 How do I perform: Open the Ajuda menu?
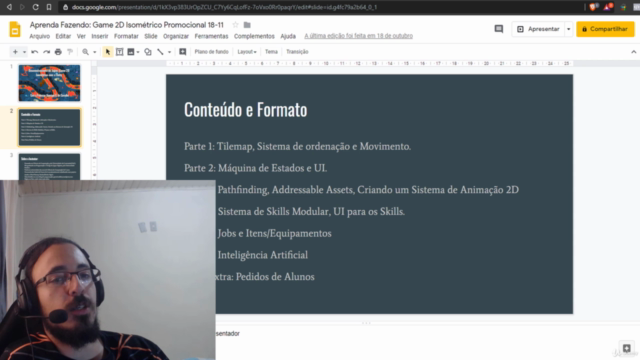coord(288,36)
